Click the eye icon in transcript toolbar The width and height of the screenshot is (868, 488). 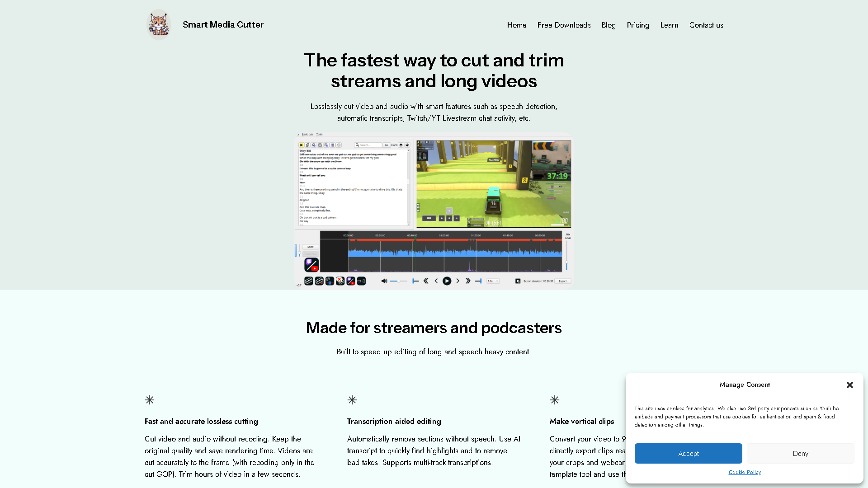pos(339,145)
